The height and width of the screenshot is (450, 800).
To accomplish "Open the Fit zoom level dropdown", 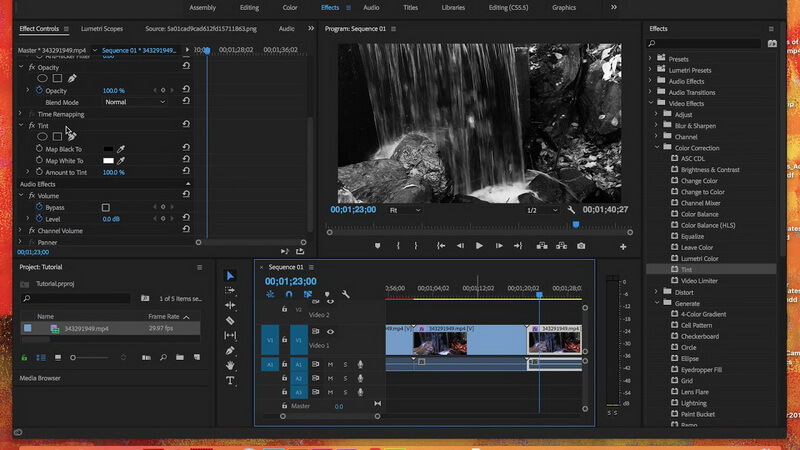I will (405, 210).
